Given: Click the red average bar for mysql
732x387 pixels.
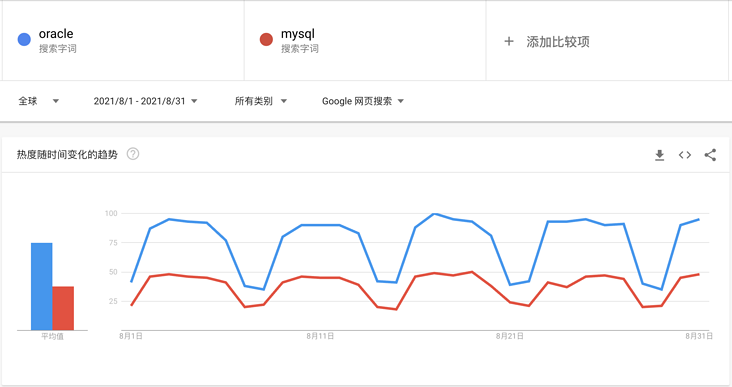Looking at the screenshot, I should tap(63, 308).
